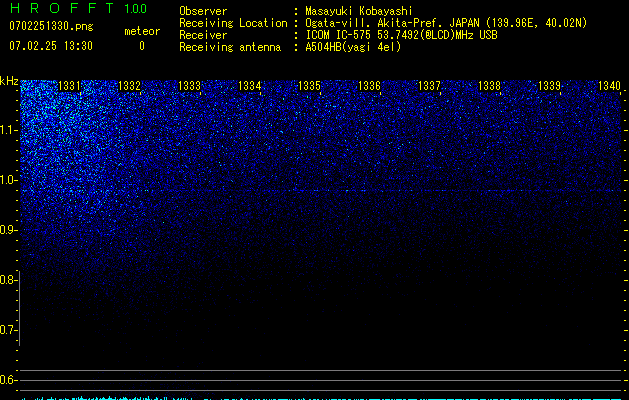Click the meteor label
This screenshot has height=400, width=629.
point(142,31)
